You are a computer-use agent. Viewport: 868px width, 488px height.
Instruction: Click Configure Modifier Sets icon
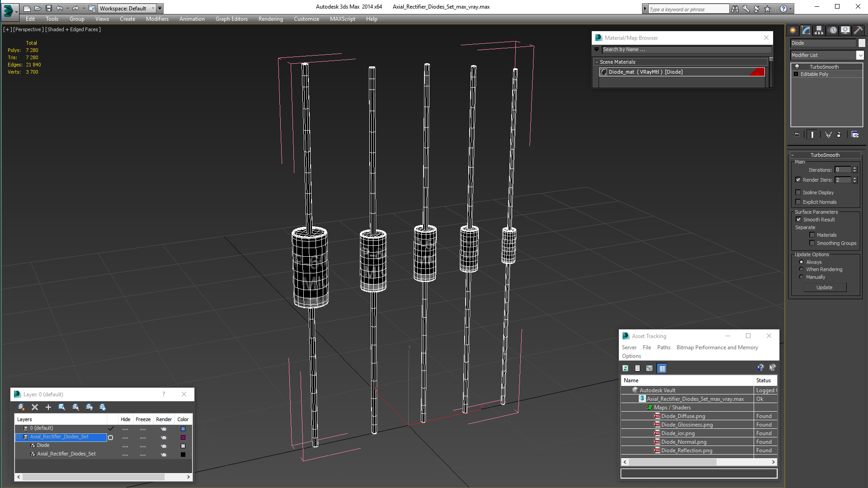855,135
